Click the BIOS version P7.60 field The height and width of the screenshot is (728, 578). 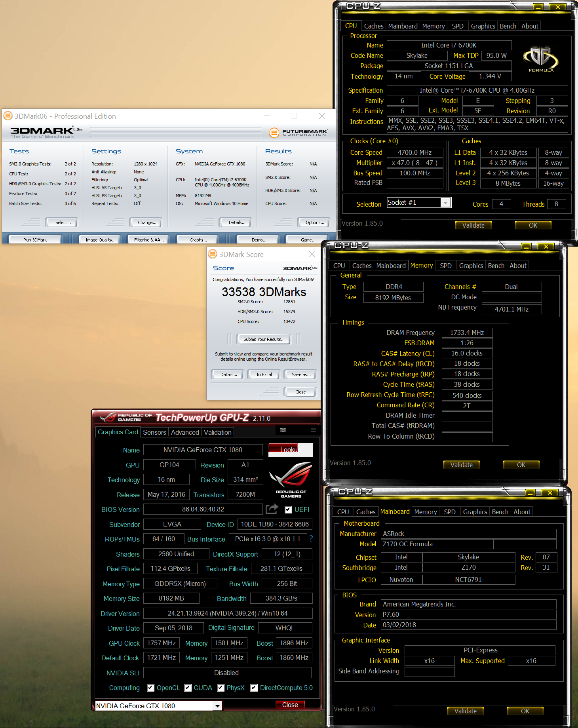coord(468,614)
